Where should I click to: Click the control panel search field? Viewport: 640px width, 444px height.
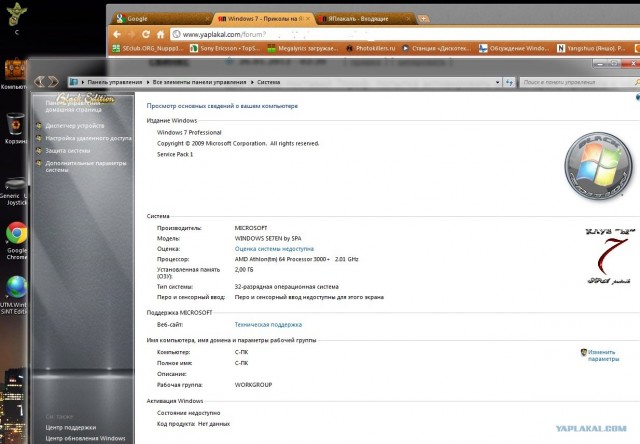(x=578, y=82)
